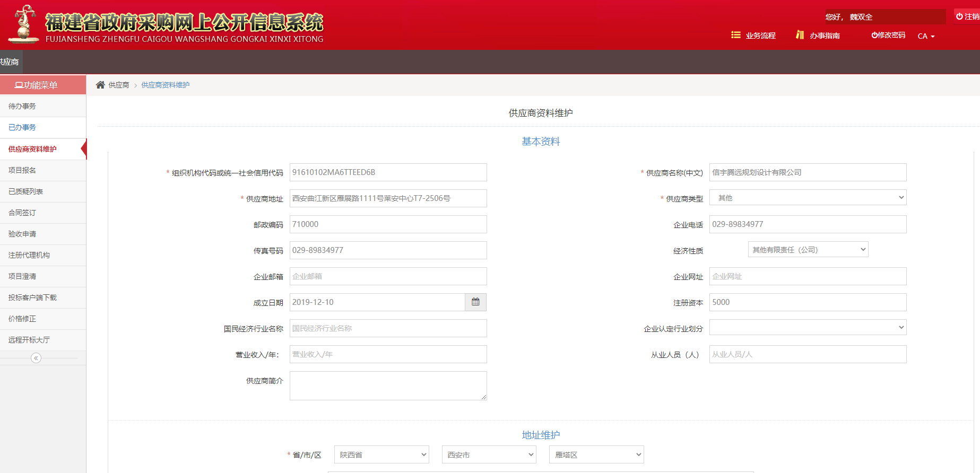Click 供应商资料维护 breadcrumb link
980x473 pixels.
click(x=166, y=85)
